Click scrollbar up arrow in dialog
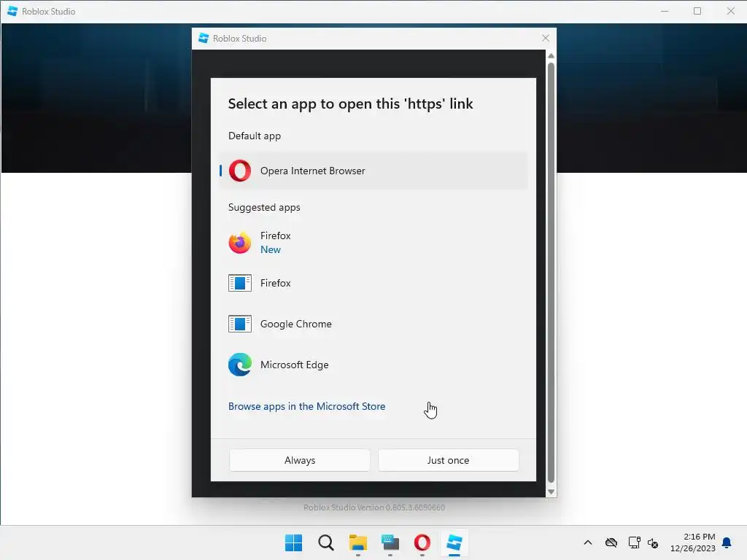747x560 pixels. pyautogui.click(x=551, y=55)
